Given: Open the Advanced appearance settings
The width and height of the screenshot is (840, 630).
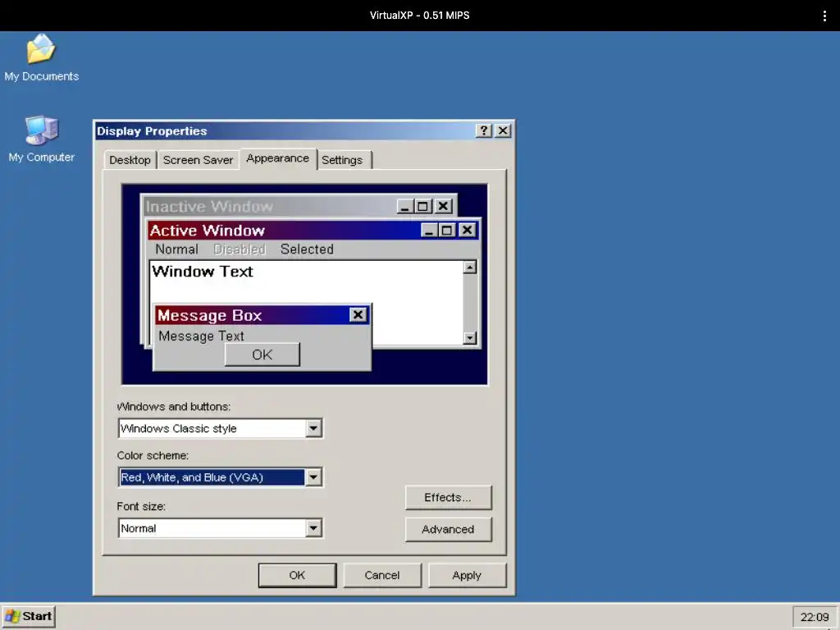Looking at the screenshot, I should pos(448,529).
